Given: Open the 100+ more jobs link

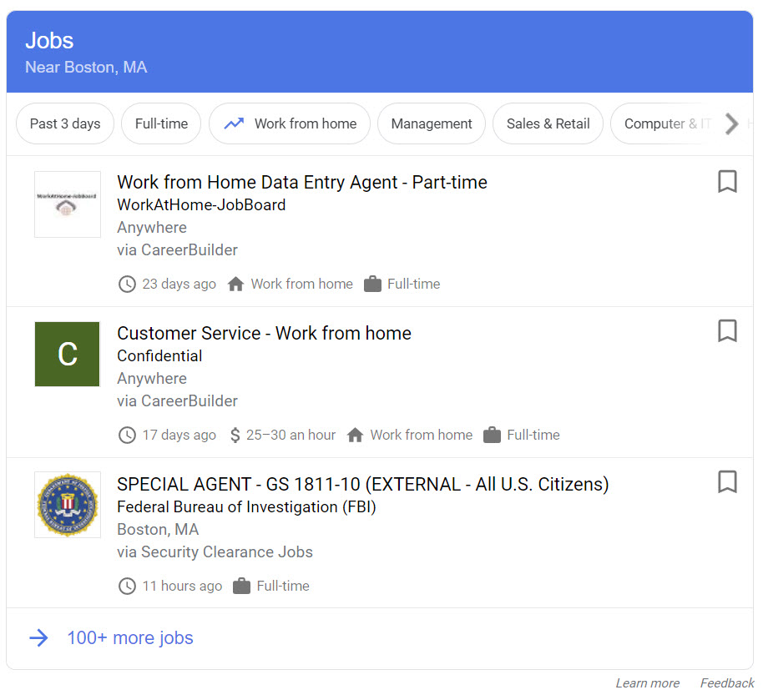Looking at the screenshot, I should point(130,638).
